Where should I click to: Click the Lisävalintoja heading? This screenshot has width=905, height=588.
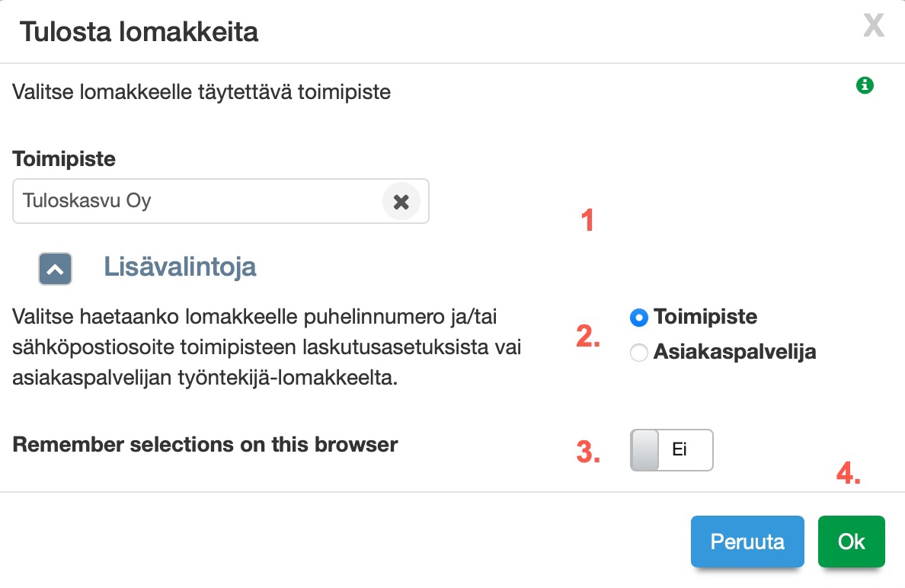(180, 267)
